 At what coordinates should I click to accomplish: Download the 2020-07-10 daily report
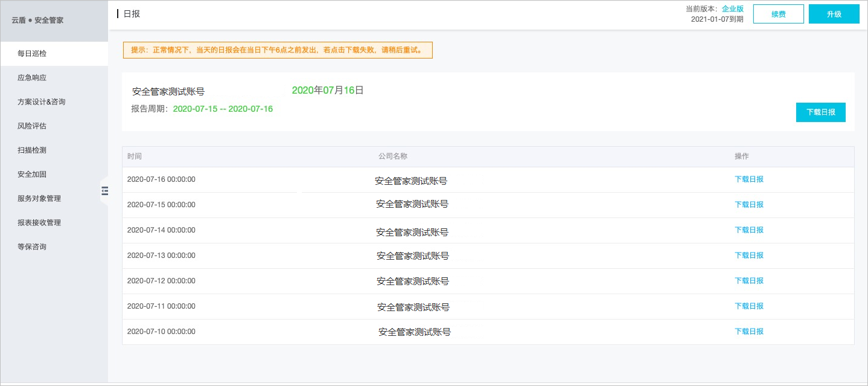click(749, 331)
